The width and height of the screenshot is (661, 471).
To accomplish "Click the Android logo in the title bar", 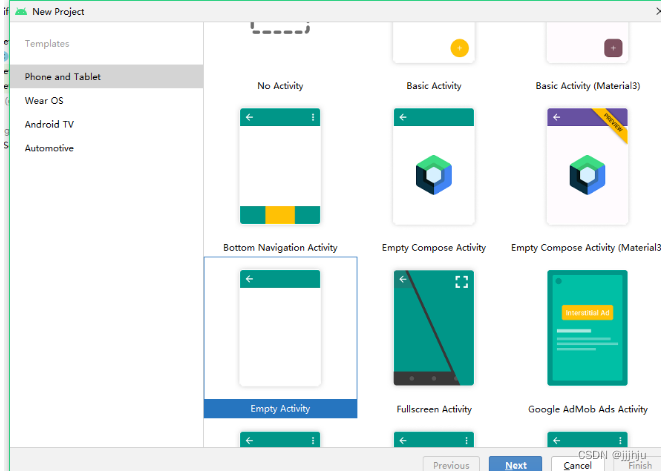I will coord(21,11).
